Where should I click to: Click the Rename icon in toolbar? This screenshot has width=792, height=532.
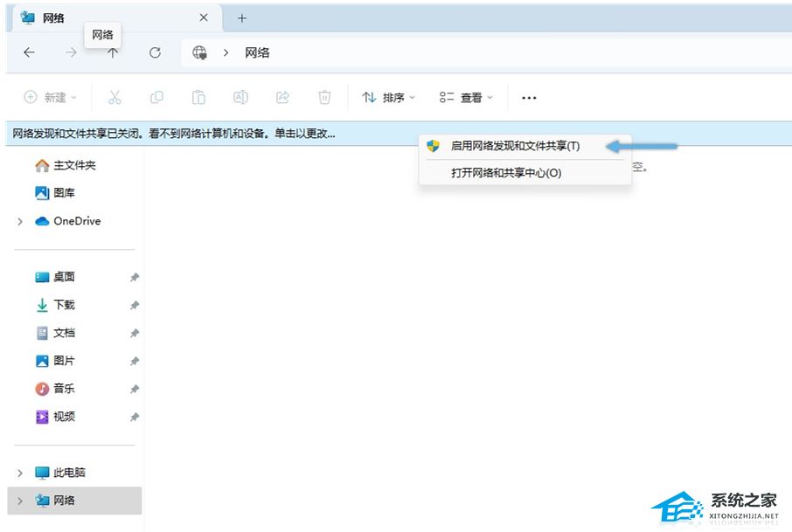[x=240, y=97]
